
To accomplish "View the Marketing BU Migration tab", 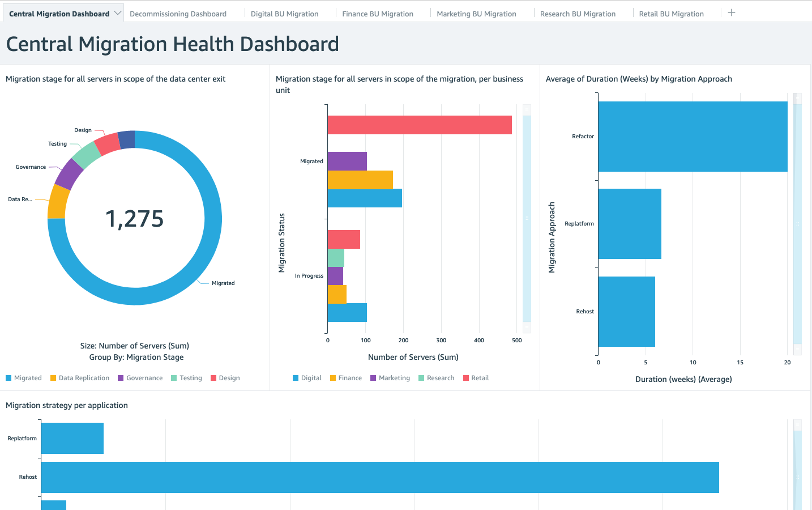I will 476,12.
